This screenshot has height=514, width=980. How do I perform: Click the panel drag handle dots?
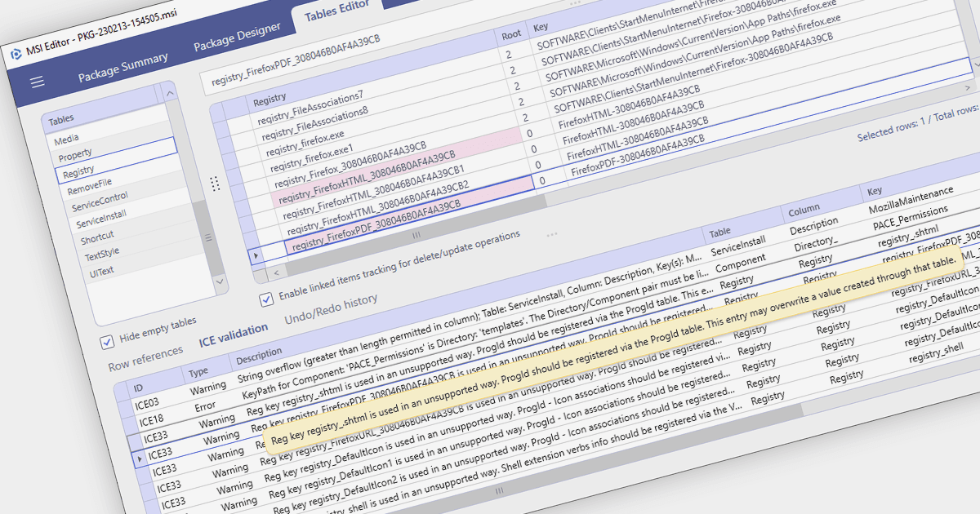tap(215, 184)
